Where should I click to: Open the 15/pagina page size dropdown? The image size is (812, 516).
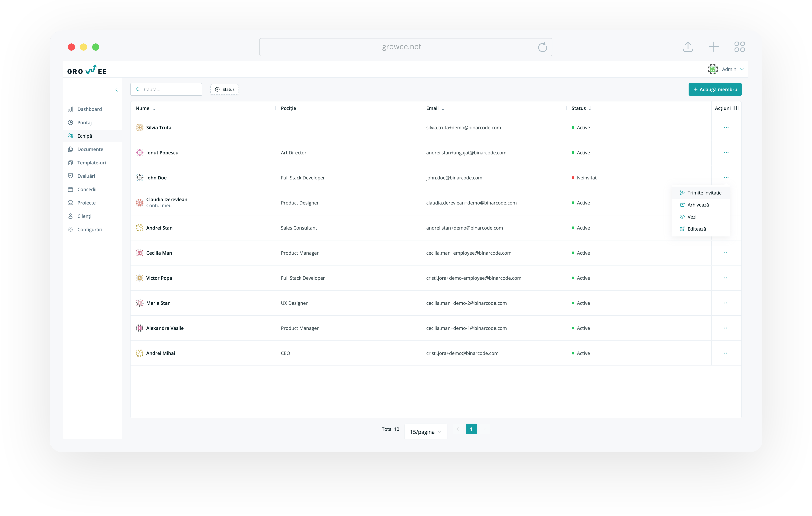pyautogui.click(x=426, y=432)
